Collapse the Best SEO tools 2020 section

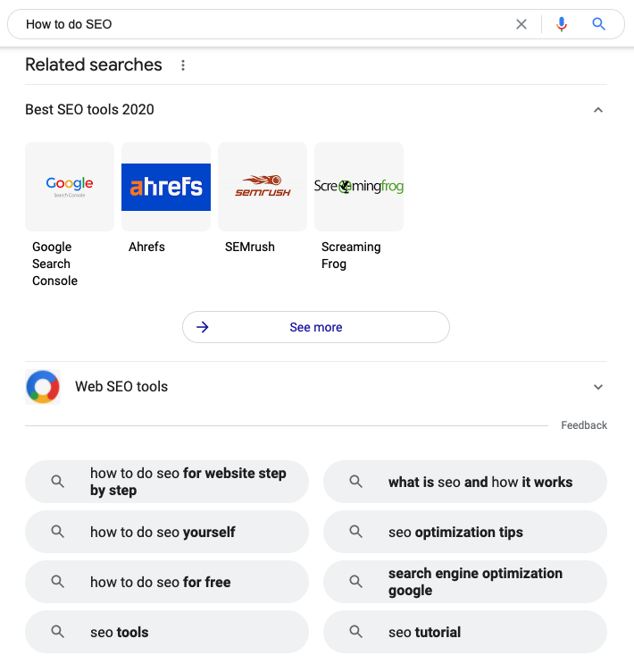point(598,110)
